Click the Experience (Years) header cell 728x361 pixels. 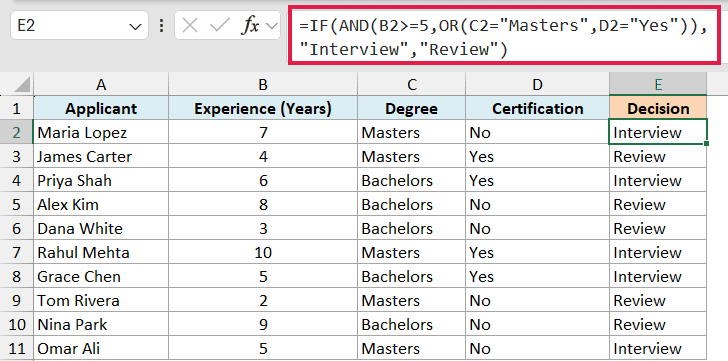pos(263,108)
